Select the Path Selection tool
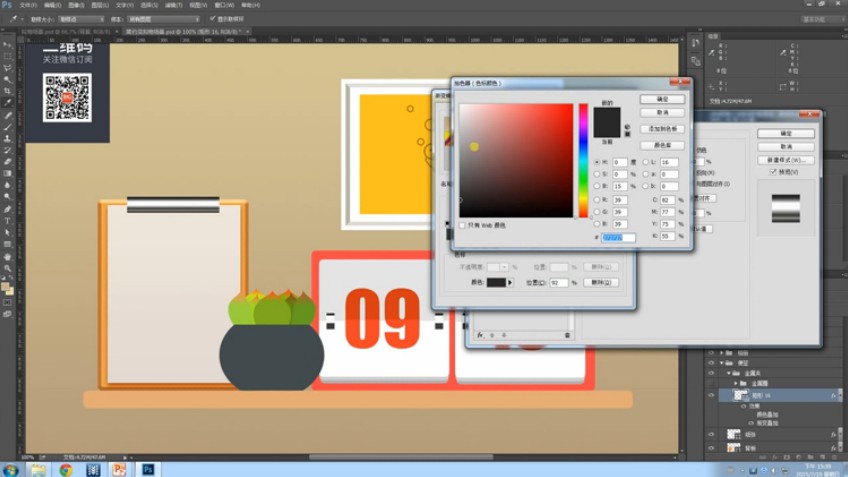The width and height of the screenshot is (848, 477). (8, 233)
